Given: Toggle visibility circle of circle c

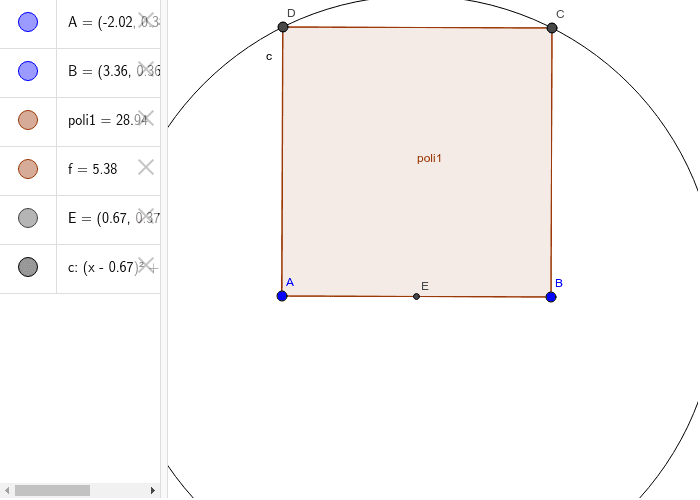Looking at the screenshot, I should [28, 267].
